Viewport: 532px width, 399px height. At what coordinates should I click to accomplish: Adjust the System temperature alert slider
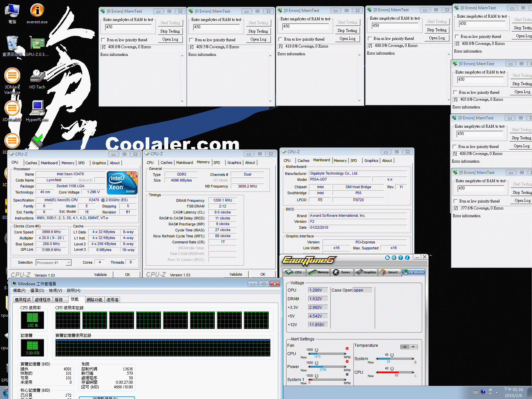click(x=392, y=355)
